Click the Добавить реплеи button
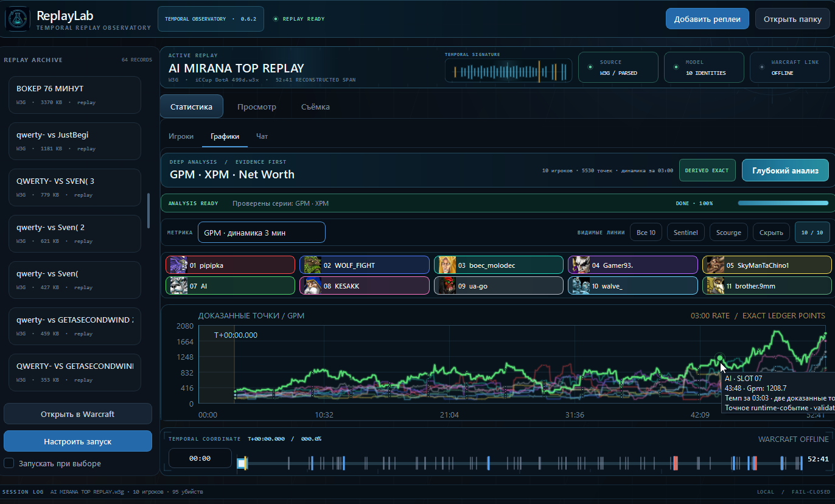 [707, 19]
